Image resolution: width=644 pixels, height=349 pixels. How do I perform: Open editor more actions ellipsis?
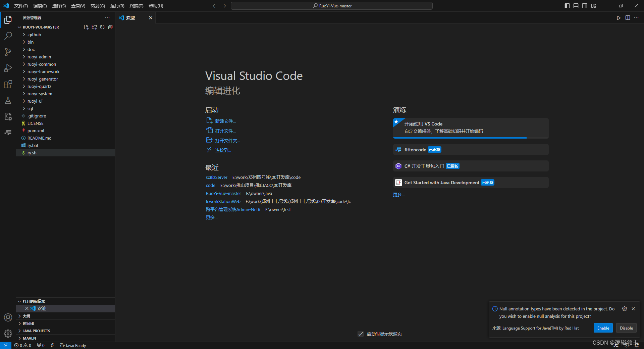point(636,18)
